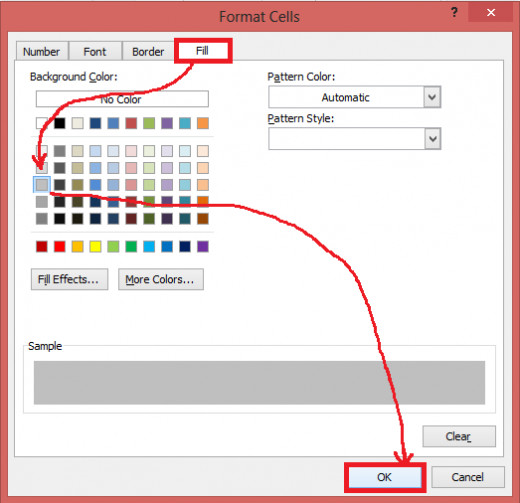Image resolution: width=520 pixels, height=503 pixels.
Task: Click the gray Sample preview area
Action: click(259, 382)
